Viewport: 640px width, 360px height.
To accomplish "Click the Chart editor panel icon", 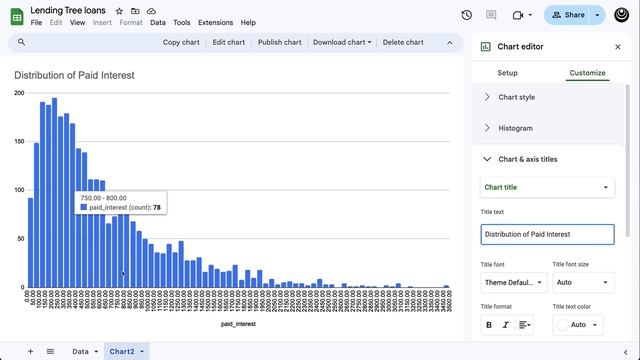I will (x=486, y=47).
